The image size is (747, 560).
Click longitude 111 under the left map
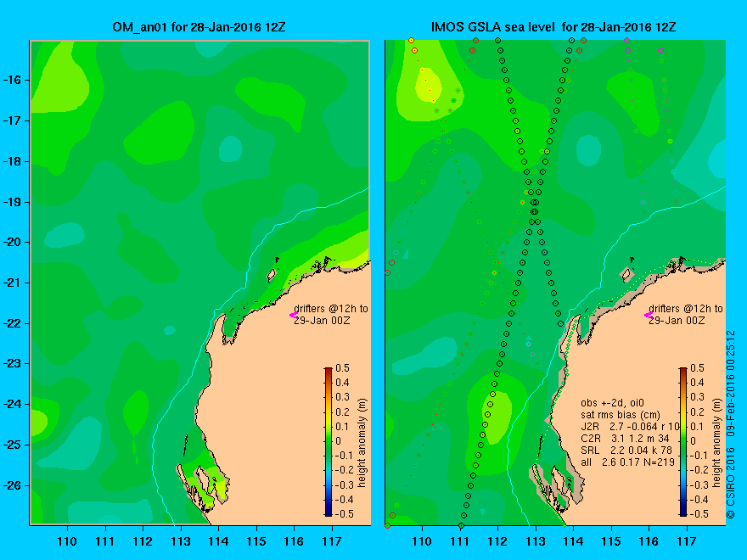tap(104, 541)
